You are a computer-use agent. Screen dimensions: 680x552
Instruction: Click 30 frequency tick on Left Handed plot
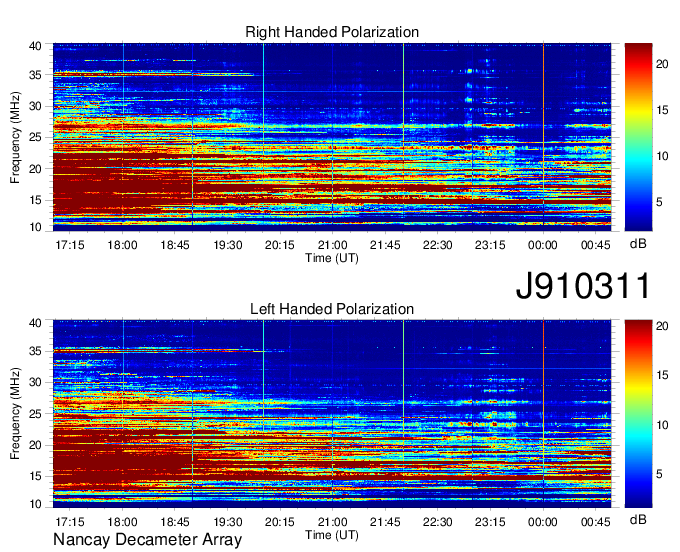(x=36, y=382)
